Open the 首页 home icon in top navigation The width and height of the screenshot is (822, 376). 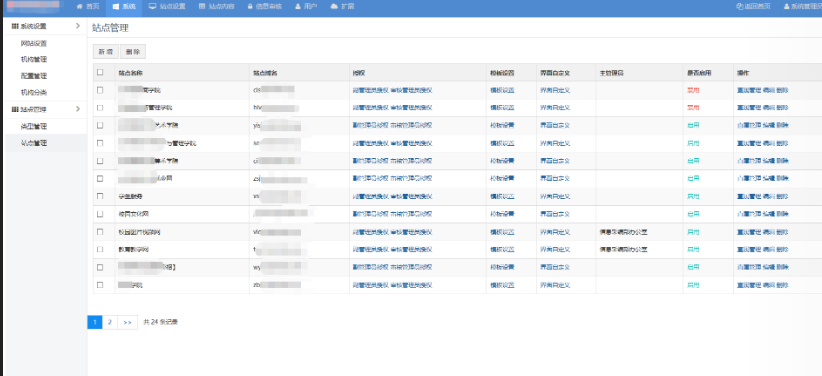pos(80,7)
